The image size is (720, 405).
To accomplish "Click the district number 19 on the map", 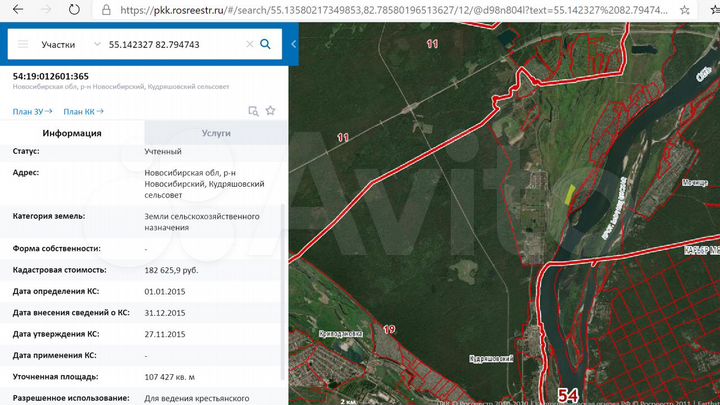I will tap(389, 329).
